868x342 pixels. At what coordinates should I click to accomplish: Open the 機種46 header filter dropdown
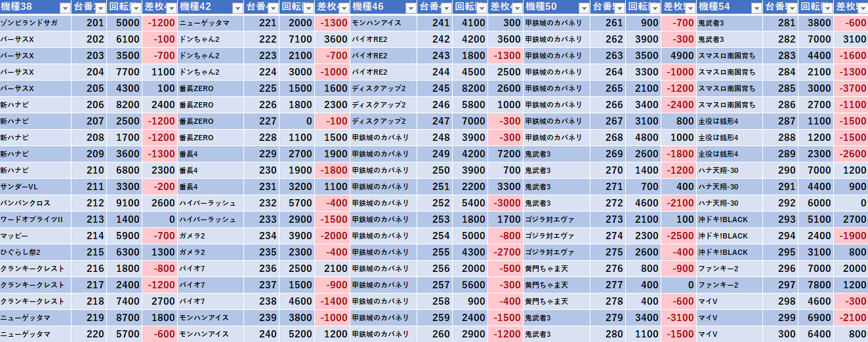[x=411, y=8]
